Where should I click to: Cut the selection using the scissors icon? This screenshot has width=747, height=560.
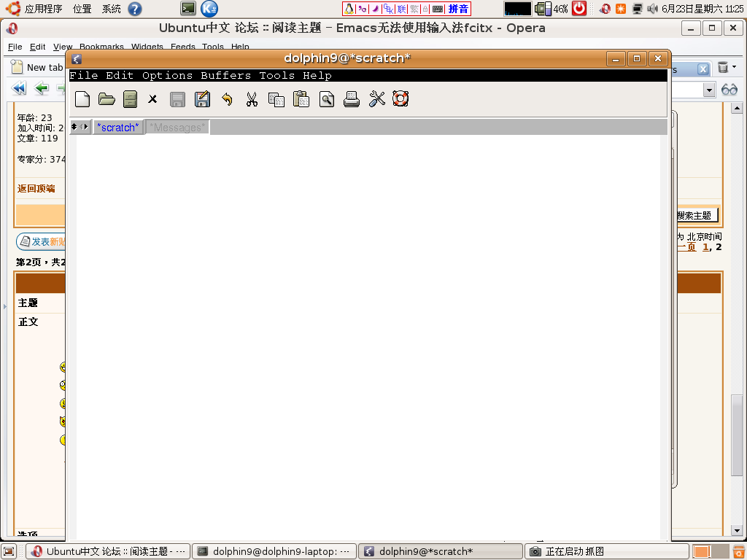[x=252, y=99]
